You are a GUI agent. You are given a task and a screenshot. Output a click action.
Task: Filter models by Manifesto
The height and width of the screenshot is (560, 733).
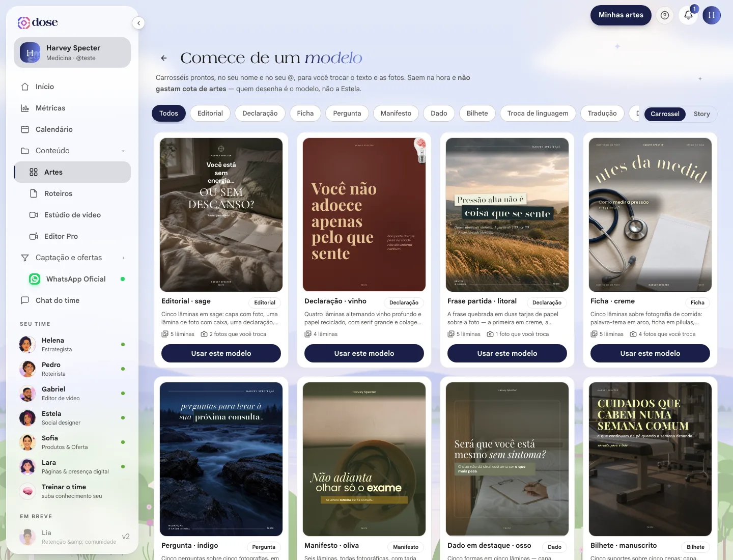click(x=396, y=114)
